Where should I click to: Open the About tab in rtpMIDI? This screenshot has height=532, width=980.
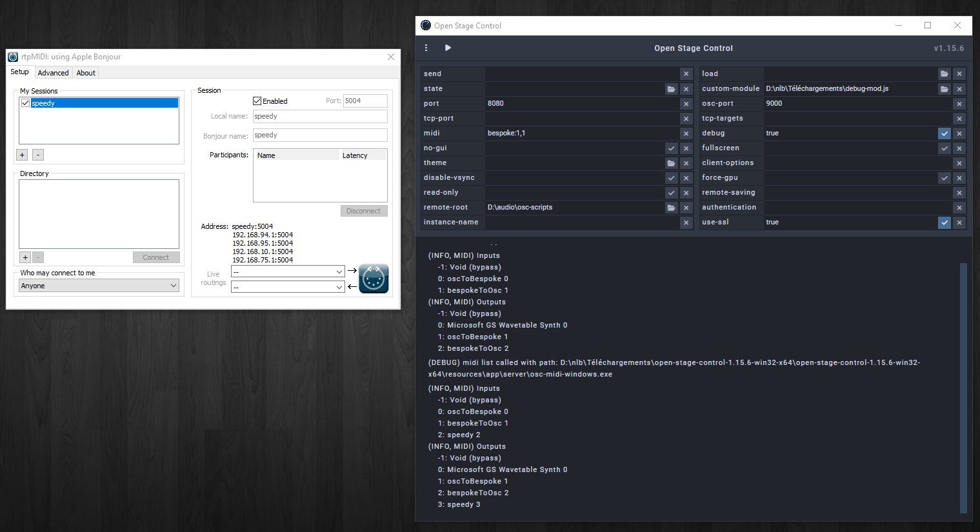tap(86, 73)
